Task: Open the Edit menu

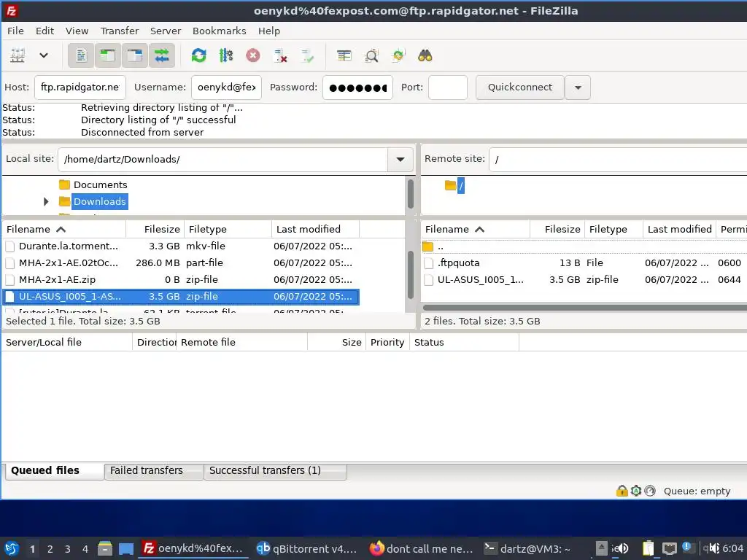Action: pyautogui.click(x=44, y=31)
